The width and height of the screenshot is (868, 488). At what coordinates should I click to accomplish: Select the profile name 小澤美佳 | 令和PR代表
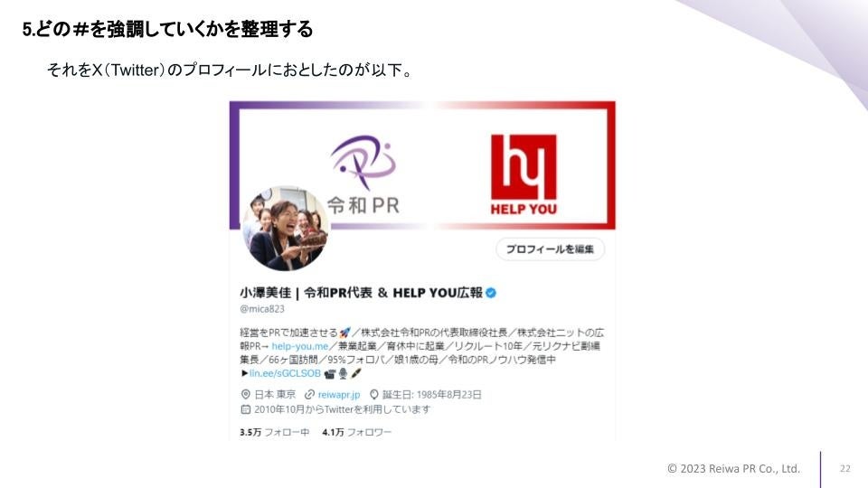point(307,293)
